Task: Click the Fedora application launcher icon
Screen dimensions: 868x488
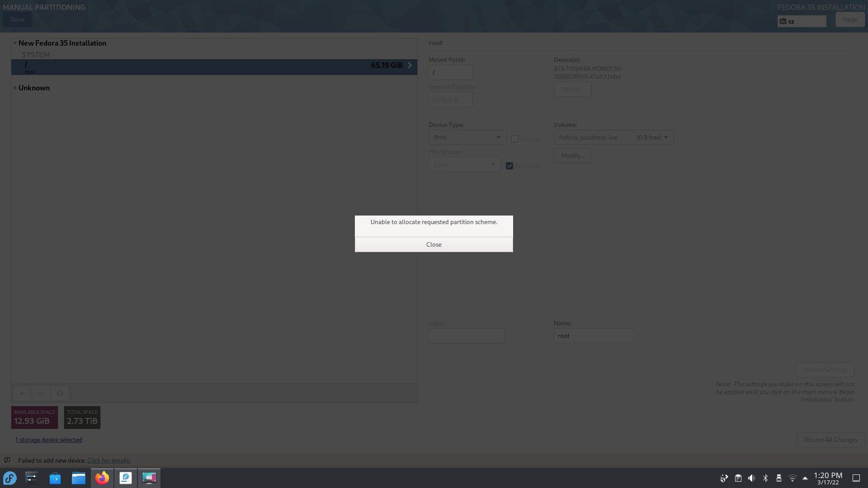Action: pyautogui.click(x=10, y=478)
